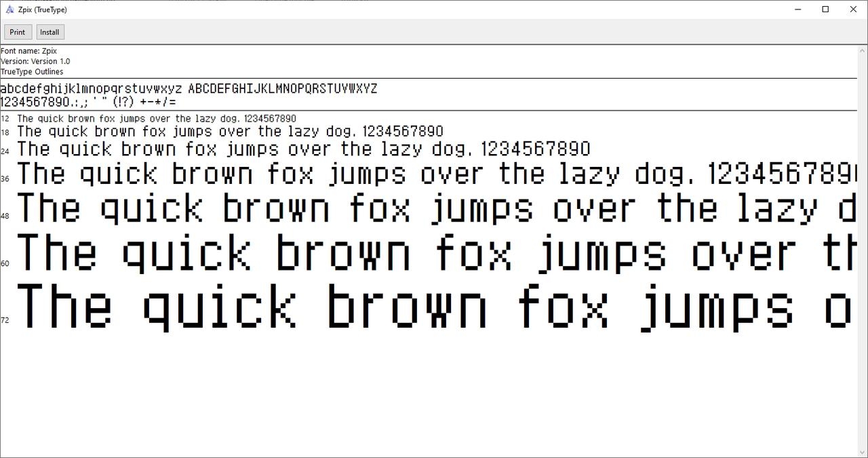
Task: Click the 72 point pangram sample
Action: pos(434,307)
